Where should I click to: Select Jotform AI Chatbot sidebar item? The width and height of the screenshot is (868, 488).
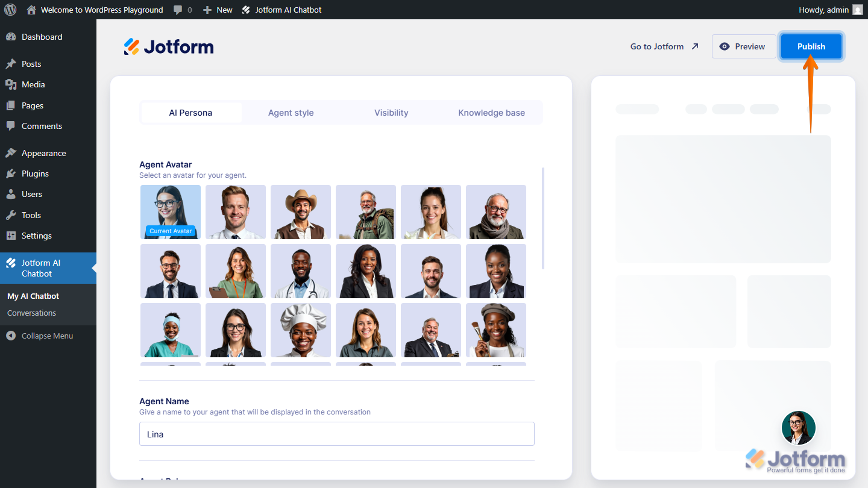point(48,268)
